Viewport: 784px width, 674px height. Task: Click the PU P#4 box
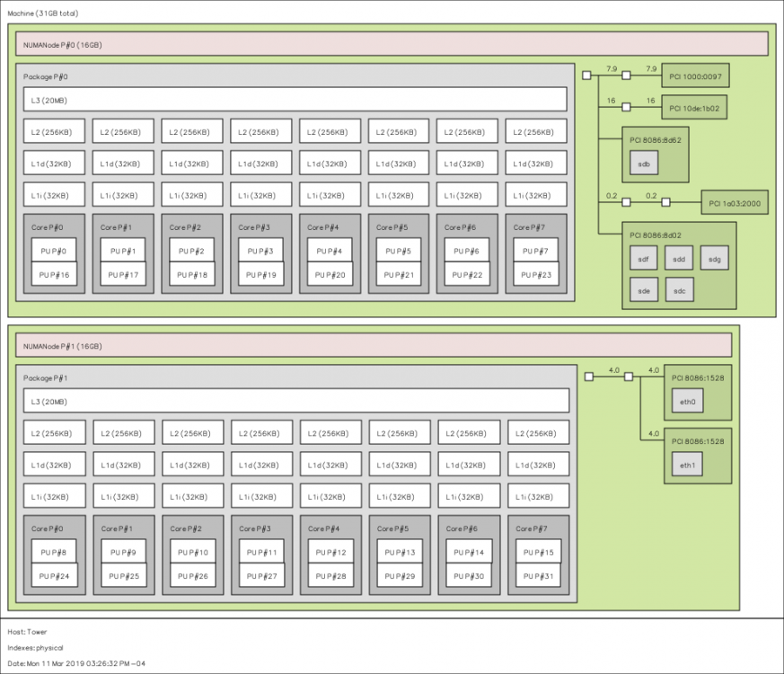[x=330, y=250]
